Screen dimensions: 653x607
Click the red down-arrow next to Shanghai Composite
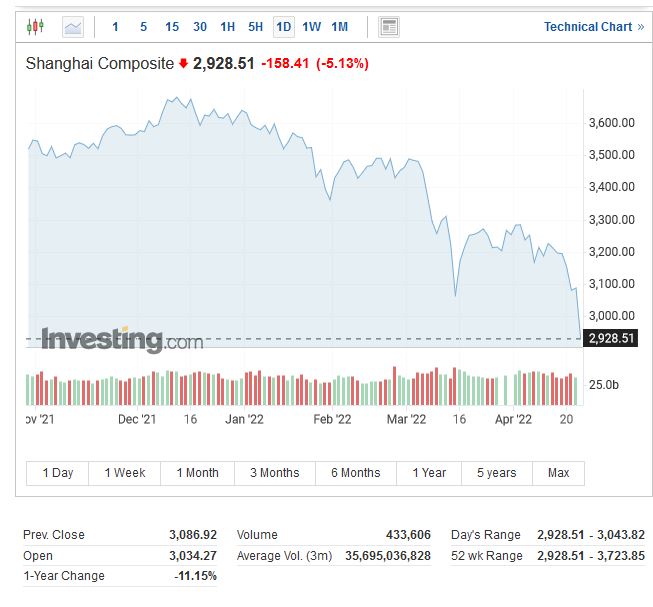pyautogui.click(x=183, y=64)
